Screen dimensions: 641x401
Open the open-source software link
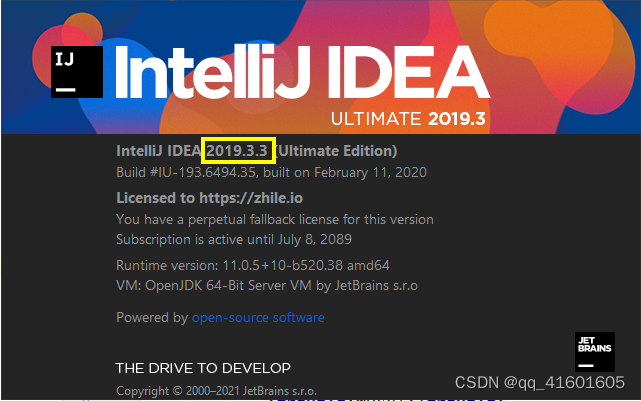258,318
